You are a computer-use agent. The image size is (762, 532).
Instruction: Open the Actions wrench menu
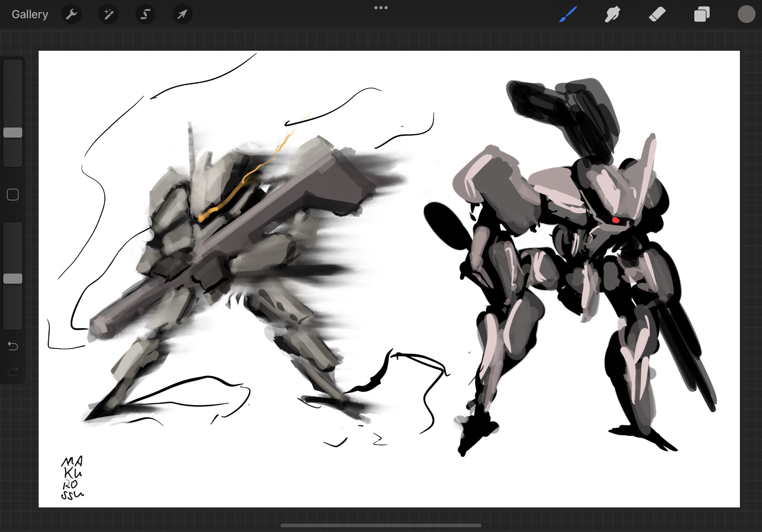pos(71,14)
